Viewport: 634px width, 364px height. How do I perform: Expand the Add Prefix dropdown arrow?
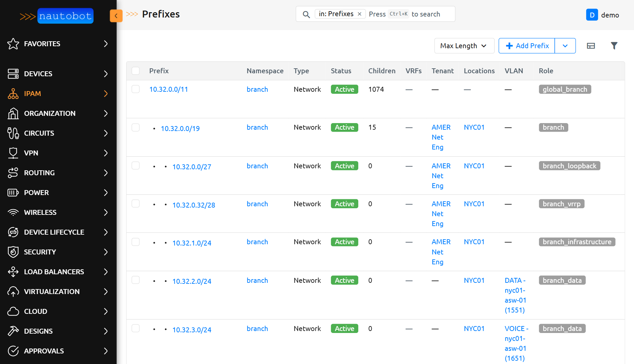pos(565,46)
